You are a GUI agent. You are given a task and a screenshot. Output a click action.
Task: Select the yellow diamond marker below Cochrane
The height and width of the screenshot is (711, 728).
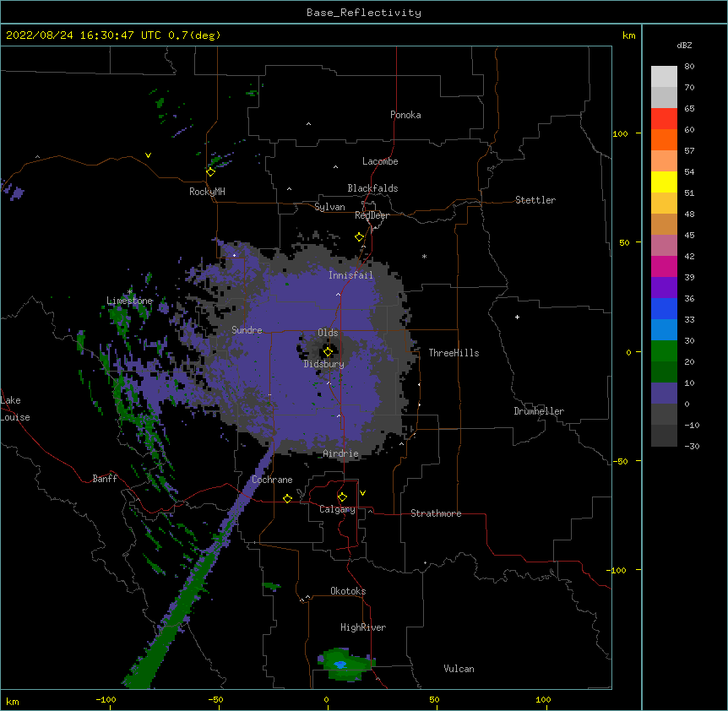click(287, 498)
